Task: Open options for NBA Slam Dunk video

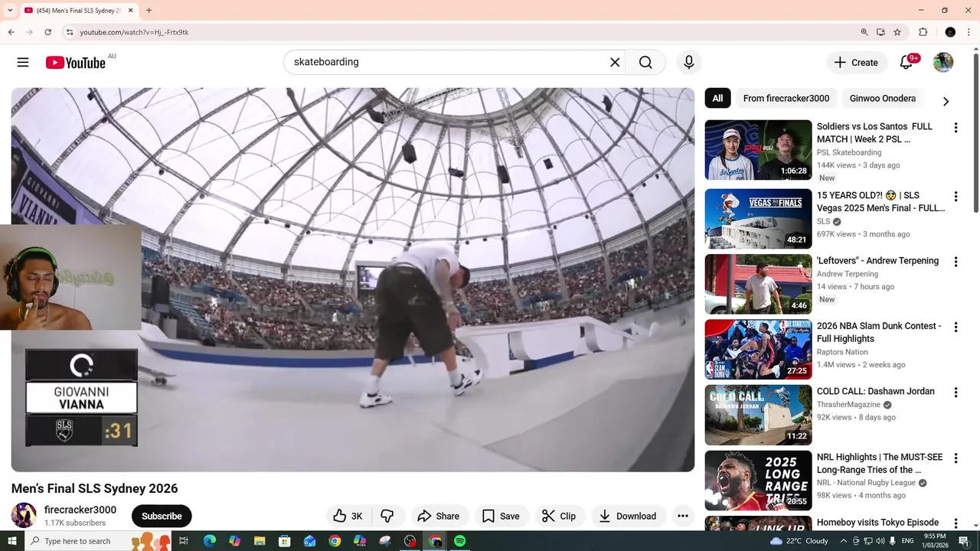Action: 955,327
